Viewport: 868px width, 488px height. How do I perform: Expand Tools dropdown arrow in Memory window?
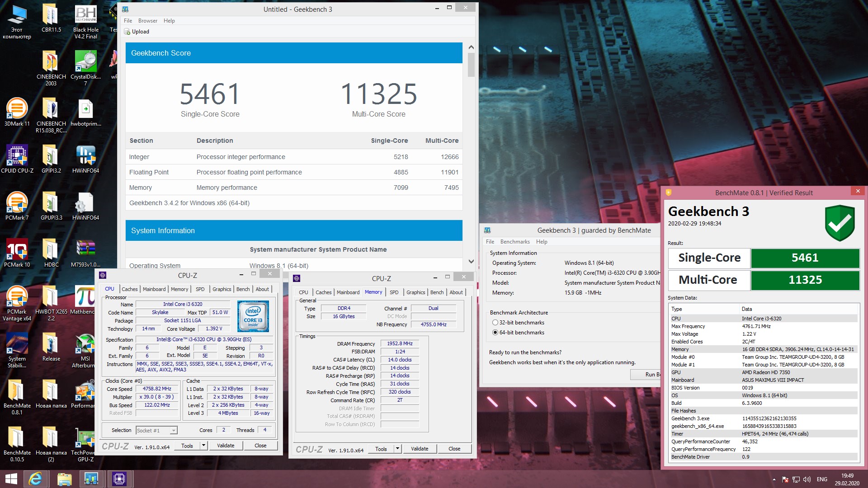click(x=397, y=449)
